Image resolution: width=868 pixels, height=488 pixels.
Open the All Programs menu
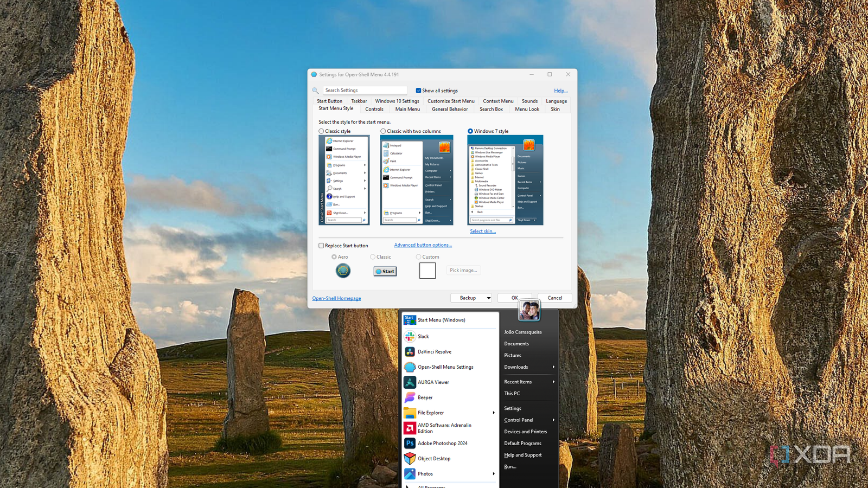[x=431, y=486]
